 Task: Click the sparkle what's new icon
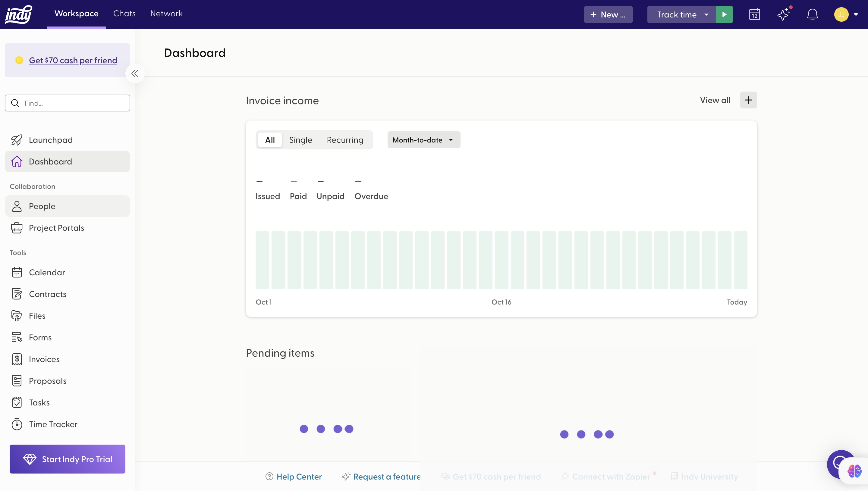click(783, 14)
